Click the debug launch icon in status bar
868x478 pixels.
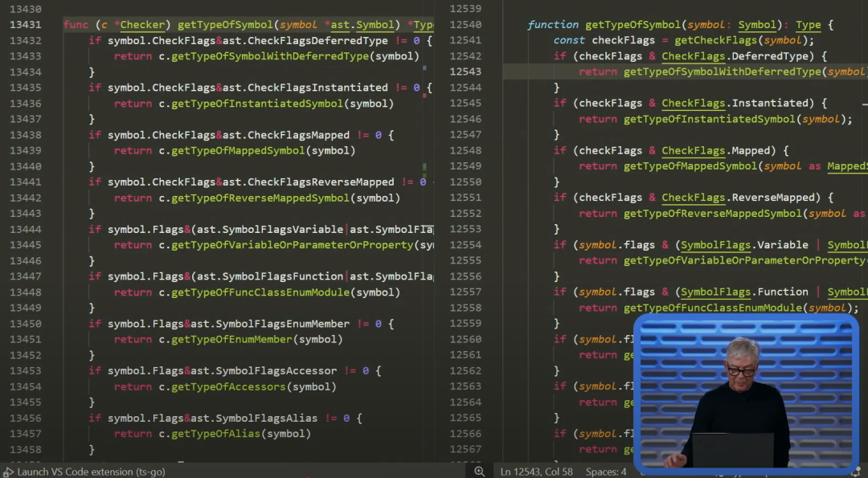(x=8, y=472)
